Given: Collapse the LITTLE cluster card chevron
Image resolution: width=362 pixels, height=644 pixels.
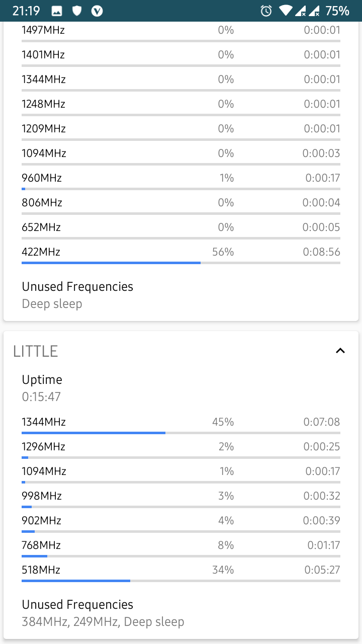Looking at the screenshot, I should pos(340,351).
